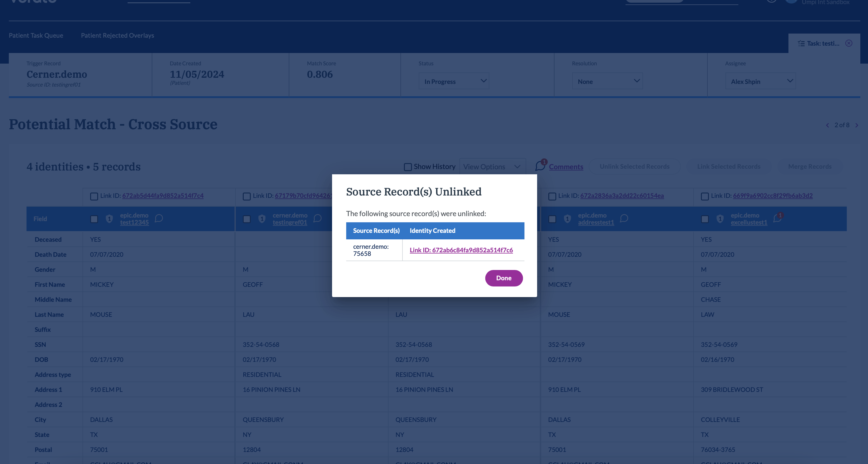Click shield icon beside epic.demo test12345
This screenshot has width=868, height=464.
point(109,219)
